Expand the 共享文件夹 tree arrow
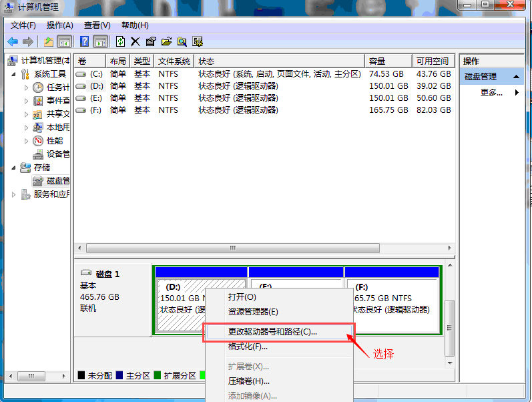532x402 pixels. click(x=26, y=114)
